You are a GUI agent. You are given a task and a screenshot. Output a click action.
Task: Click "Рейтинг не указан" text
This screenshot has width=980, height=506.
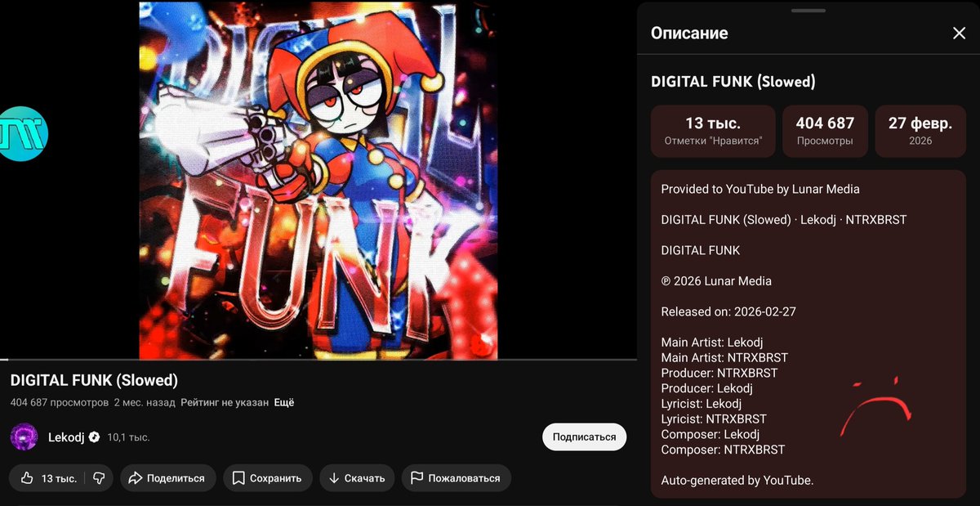coord(225,403)
